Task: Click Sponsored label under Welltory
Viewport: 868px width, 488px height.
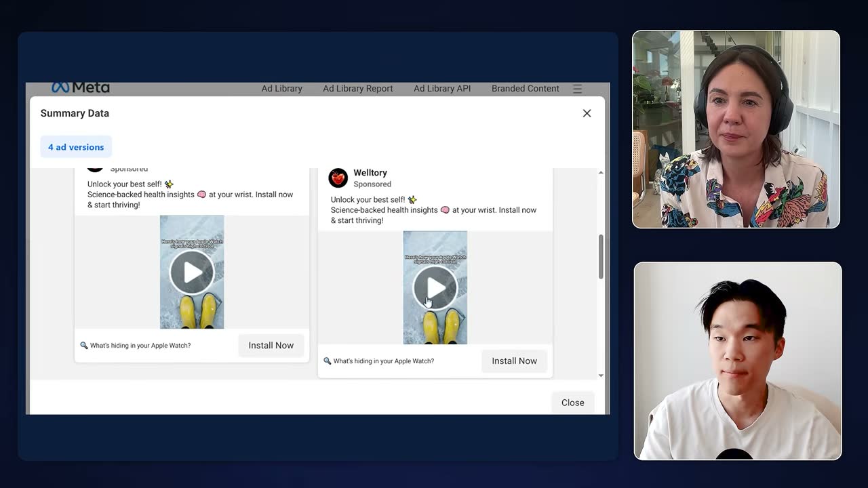Action: (x=372, y=184)
